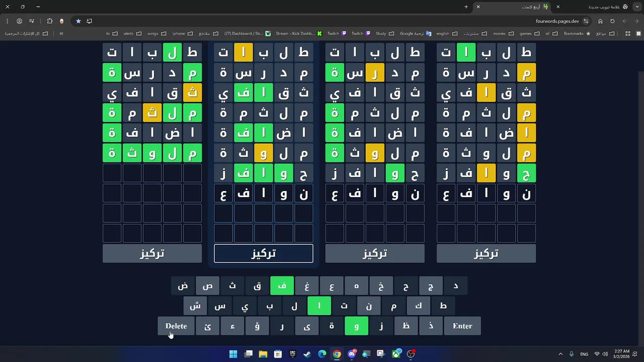Viewport: 644px width, 362px height.
Task: Open the tab search dropdown arrow
Action: [636, 7]
